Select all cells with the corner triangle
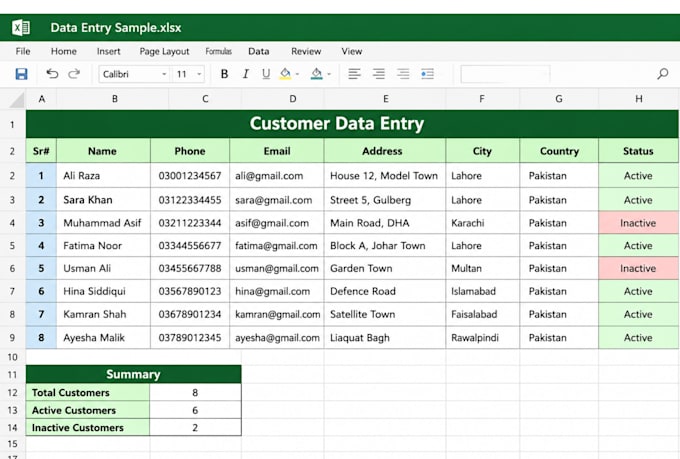Viewport: 680px width, 459px height. (16, 100)
